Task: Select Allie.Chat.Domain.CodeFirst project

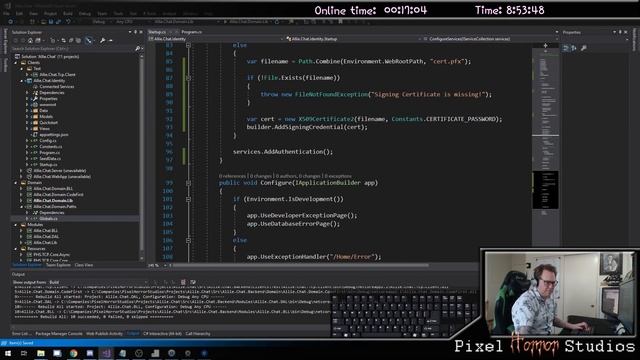Action: point(58,195)
